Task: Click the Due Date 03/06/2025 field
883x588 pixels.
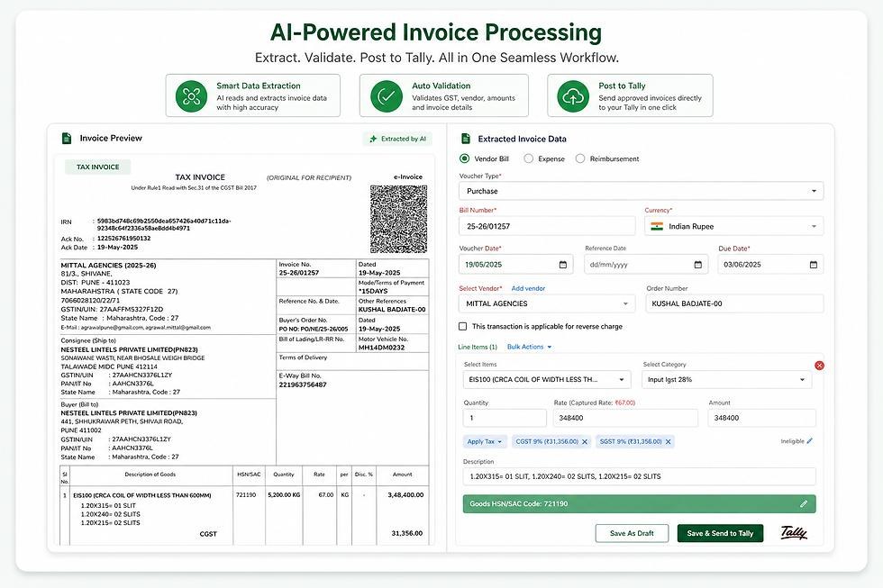Action: point(770,265)
